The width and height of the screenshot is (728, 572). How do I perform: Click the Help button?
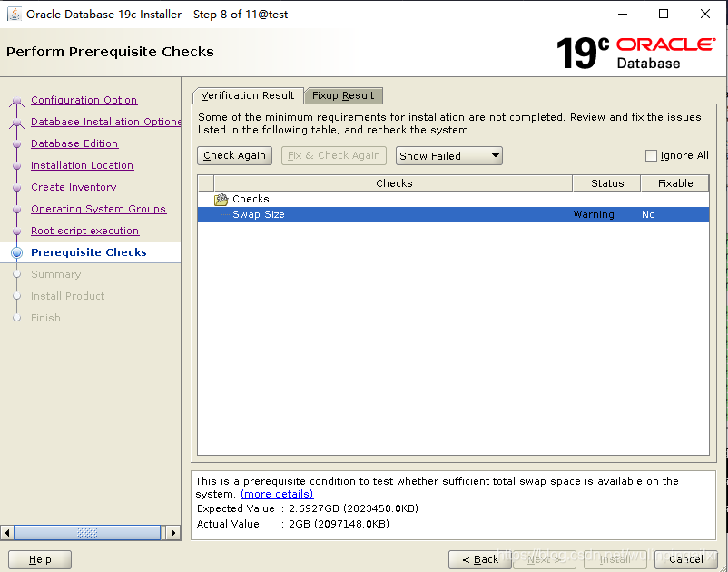pyautogui.click(x=40, y=559)
